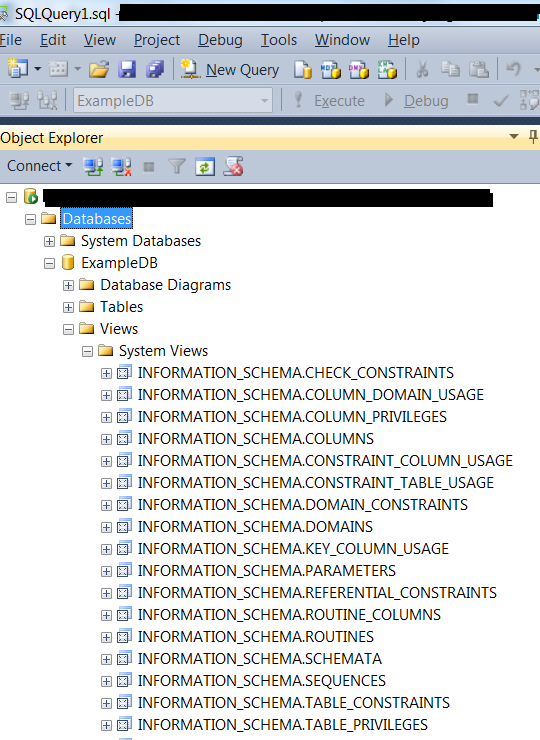Select the Databases folder
Screen dimensions: 540x740
coord(97,219)
